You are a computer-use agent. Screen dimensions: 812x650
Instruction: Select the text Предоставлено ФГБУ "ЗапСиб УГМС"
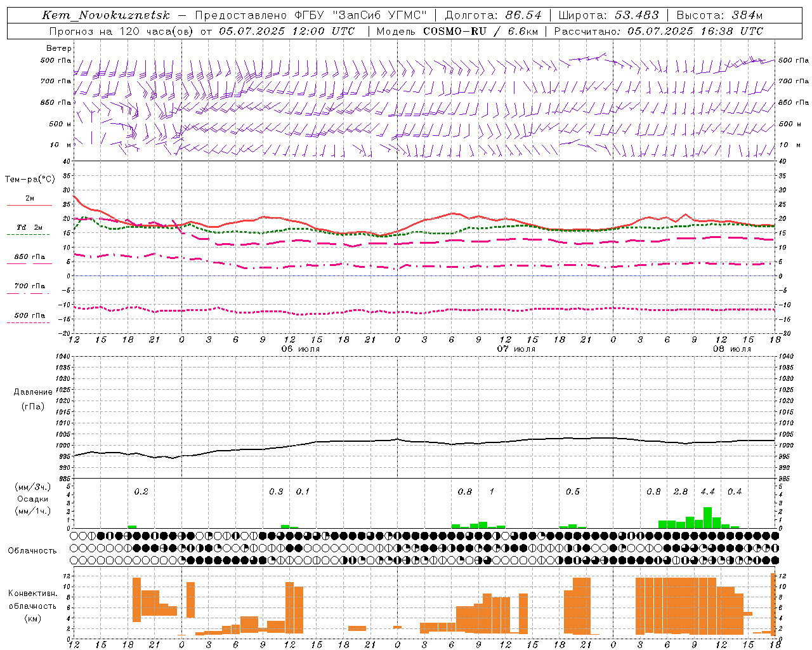311,15
